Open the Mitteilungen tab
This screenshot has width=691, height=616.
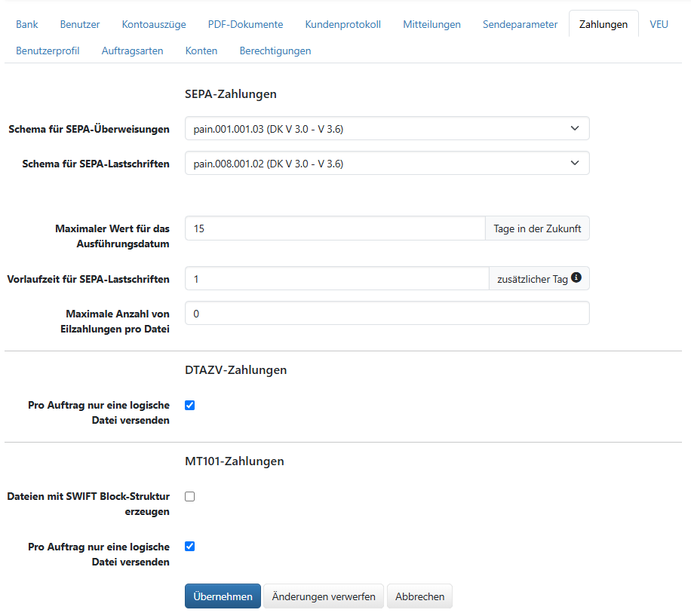click(431, 24)
